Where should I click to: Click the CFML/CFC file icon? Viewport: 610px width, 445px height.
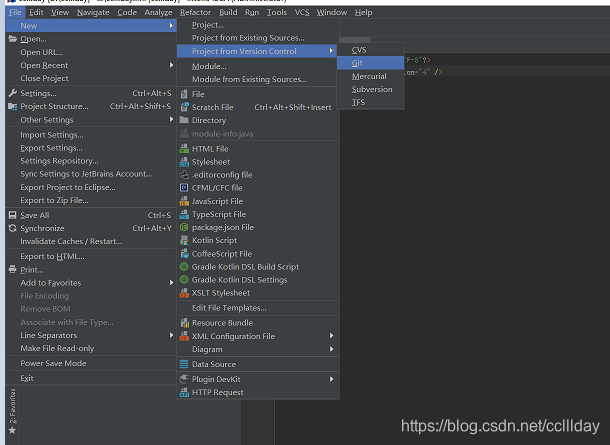click(184, 188)
